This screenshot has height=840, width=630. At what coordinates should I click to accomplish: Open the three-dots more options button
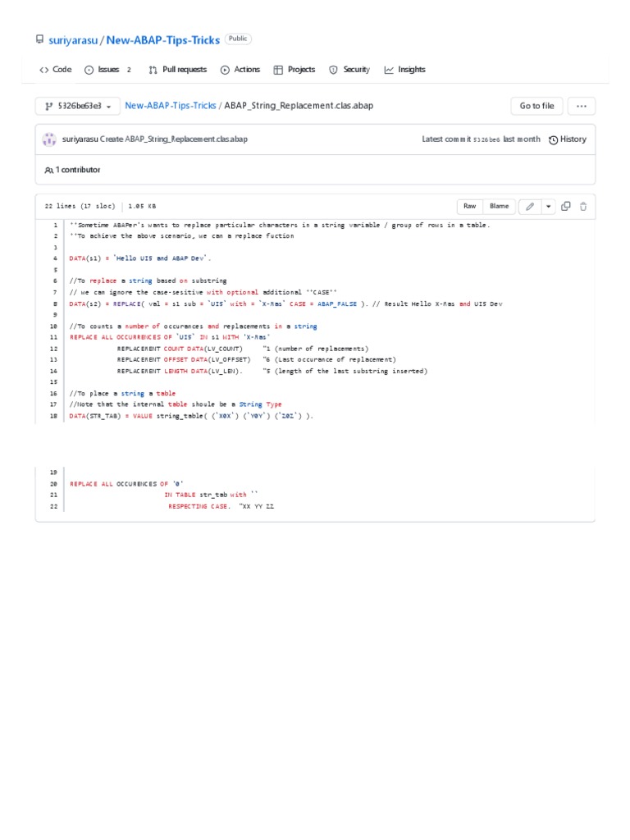point(582,106)
